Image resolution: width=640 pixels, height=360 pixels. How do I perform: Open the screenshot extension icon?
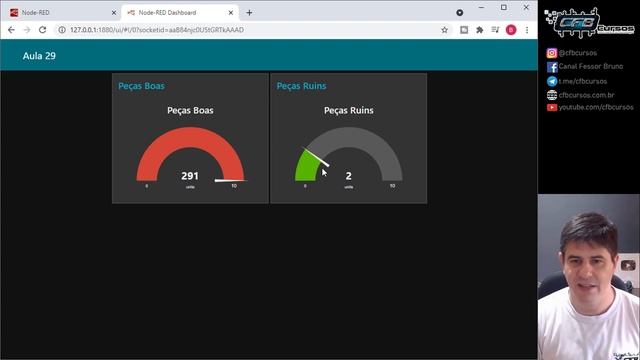coord(464,30)
